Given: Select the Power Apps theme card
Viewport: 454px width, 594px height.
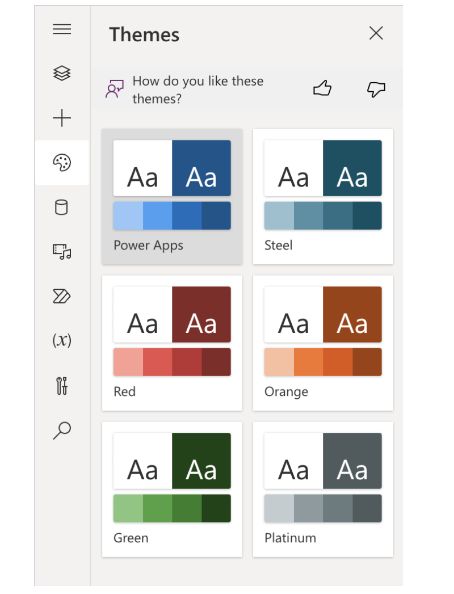Looking at the screenshot, I should click(x=172, y=196).
